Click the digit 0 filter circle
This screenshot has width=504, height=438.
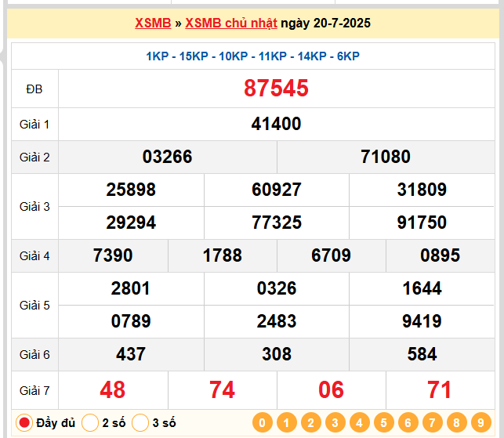click(263, 422)
